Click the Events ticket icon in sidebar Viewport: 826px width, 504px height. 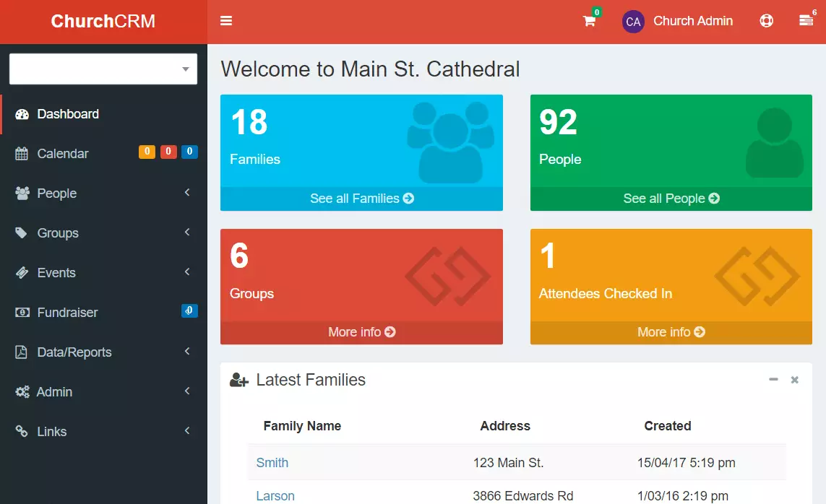[22, 272]
